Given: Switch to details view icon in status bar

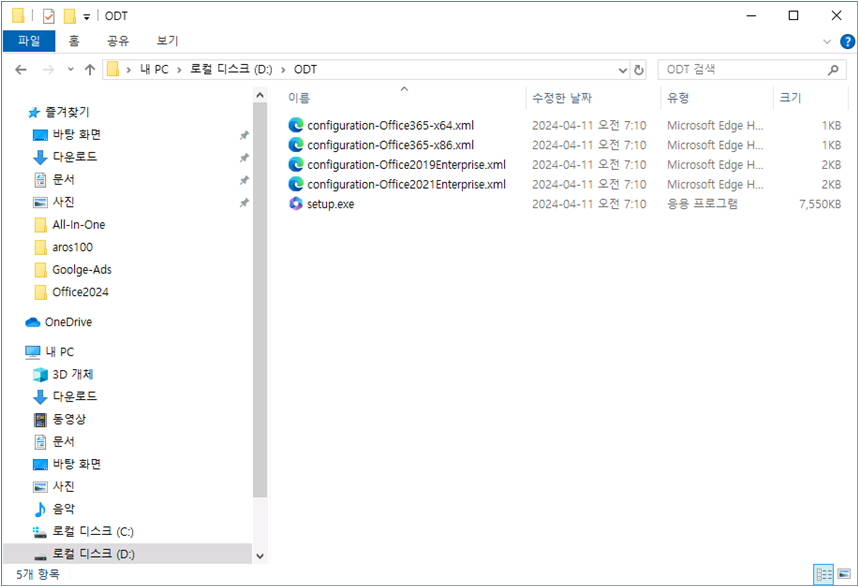Looking at the screenshot, I should click(824, 574).
